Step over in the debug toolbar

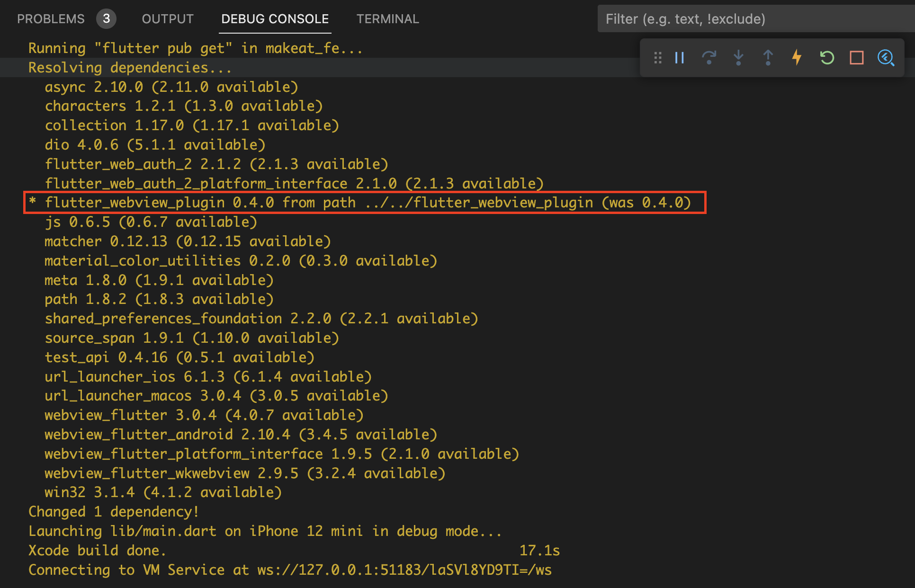pyautogui.click(x=709, y=58)
